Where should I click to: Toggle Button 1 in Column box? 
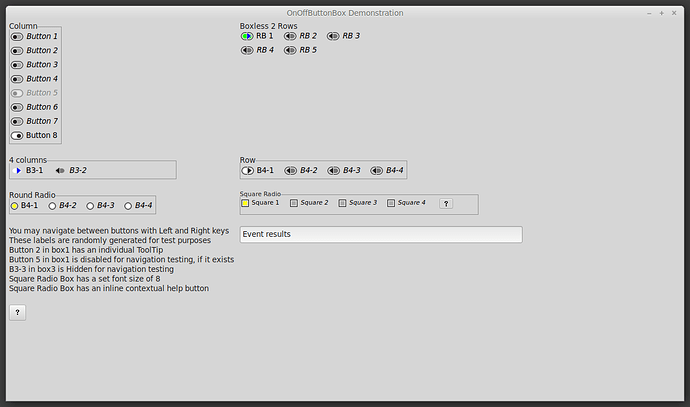point(34,37)
